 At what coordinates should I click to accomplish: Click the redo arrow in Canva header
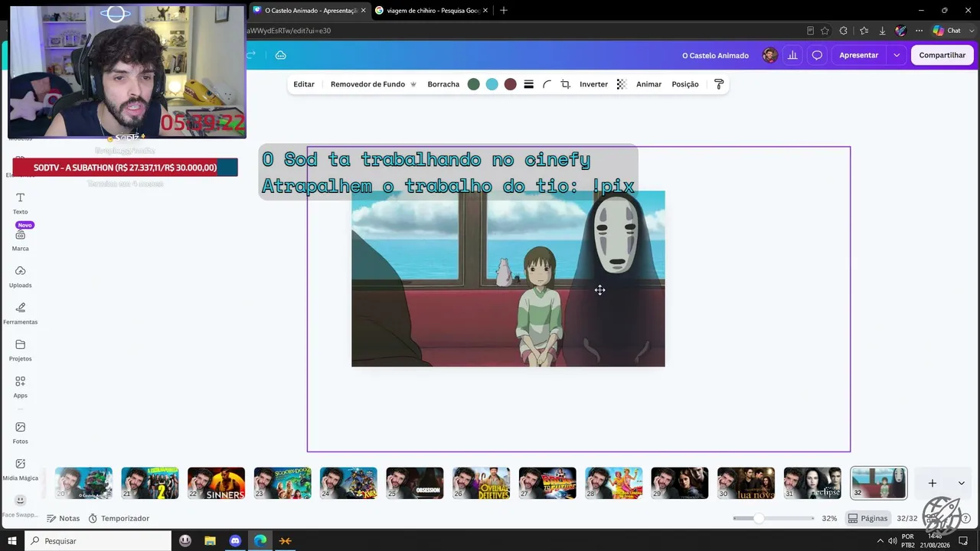(250, 55)
